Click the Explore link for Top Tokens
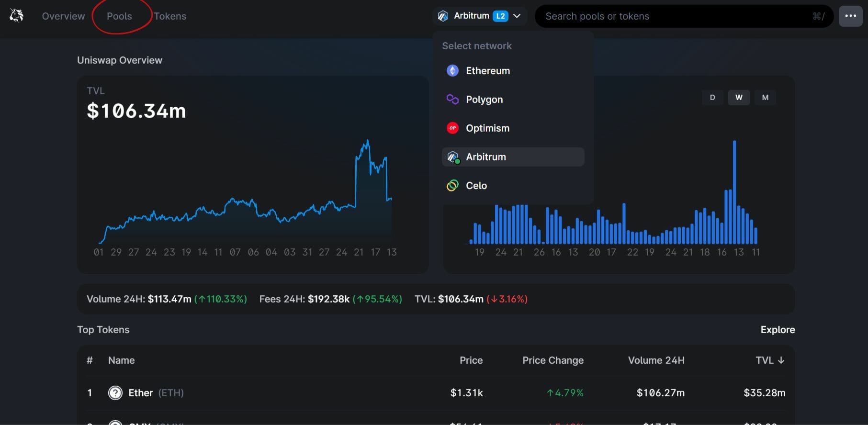This screenshot has width=868, height=425. click(x=778, y=330)
